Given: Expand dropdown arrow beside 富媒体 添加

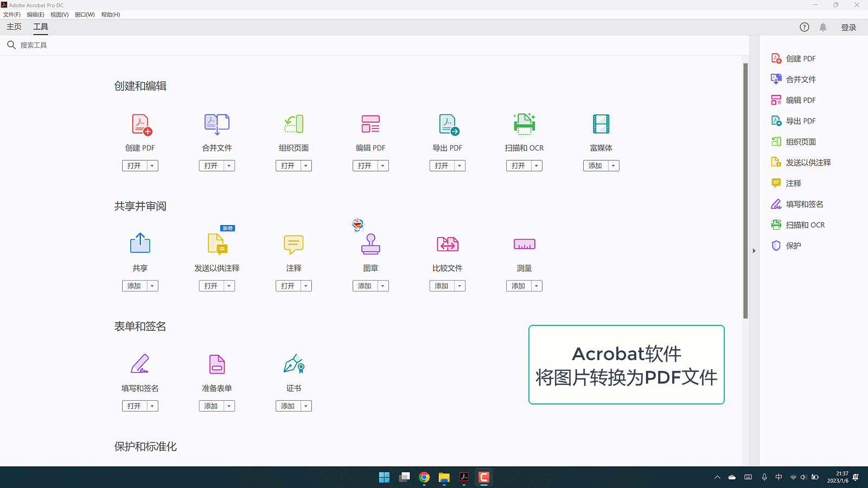Looking at the screenshot, I should pyautogui.click(x=614, y=166).
